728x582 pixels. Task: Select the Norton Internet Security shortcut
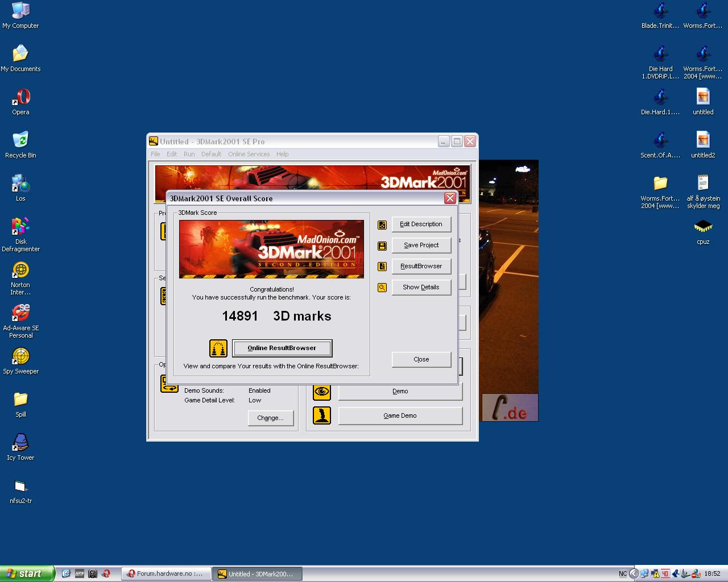click(20, 278)
